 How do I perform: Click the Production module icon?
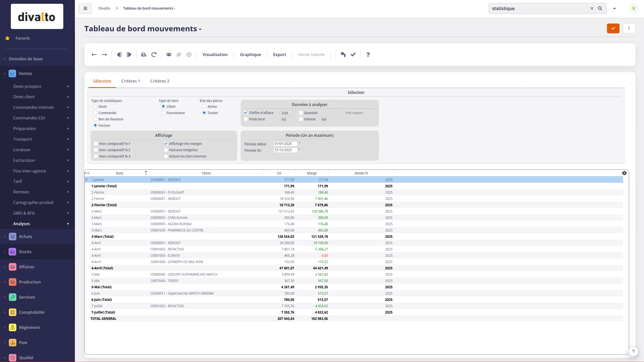click(x=13, y=282)
